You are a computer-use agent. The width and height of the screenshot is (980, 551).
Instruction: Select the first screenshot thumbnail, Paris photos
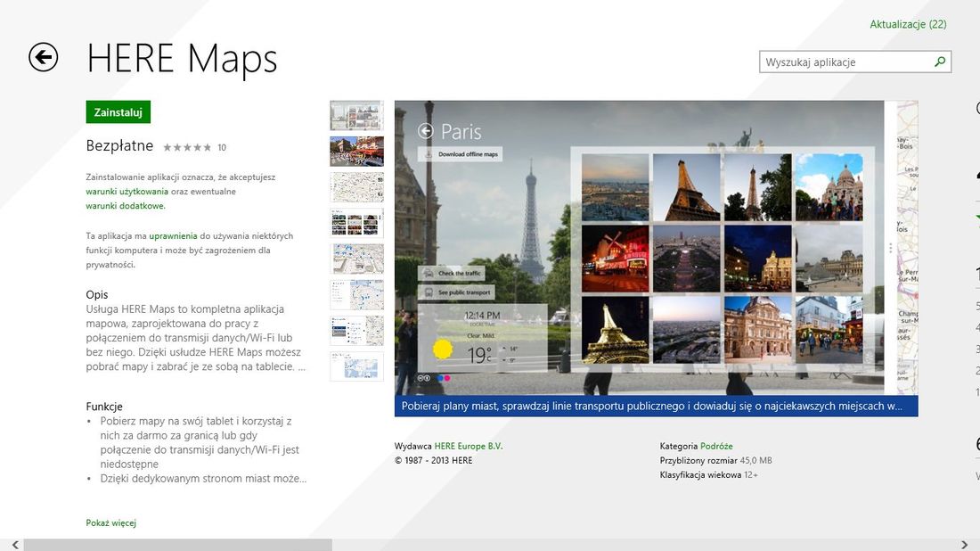[357, 116]
